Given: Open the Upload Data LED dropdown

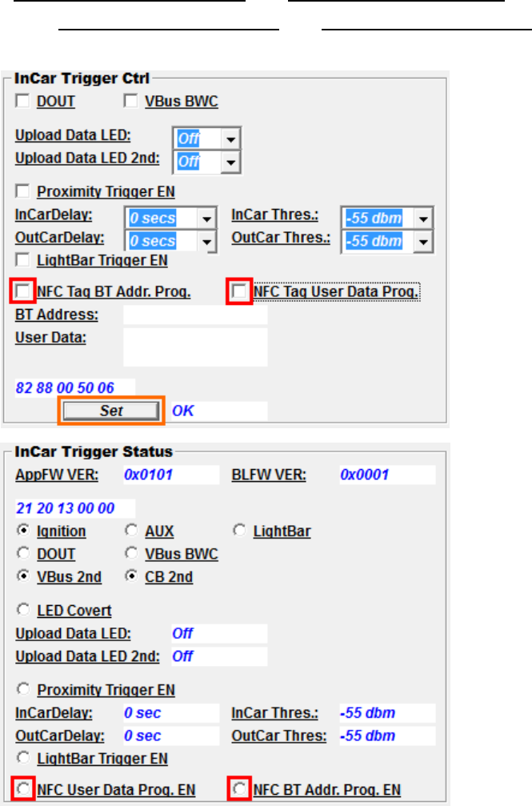Looking at the screenshot, I should tap(230, 138).
